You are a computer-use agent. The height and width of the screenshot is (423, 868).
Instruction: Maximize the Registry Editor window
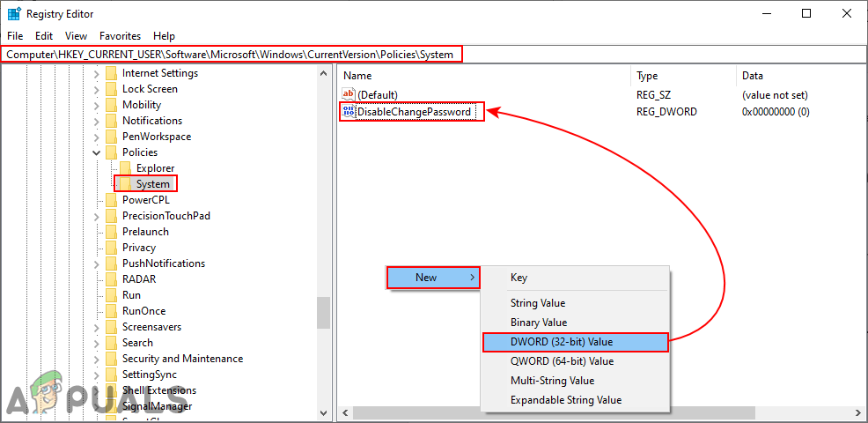pos(806,14)
